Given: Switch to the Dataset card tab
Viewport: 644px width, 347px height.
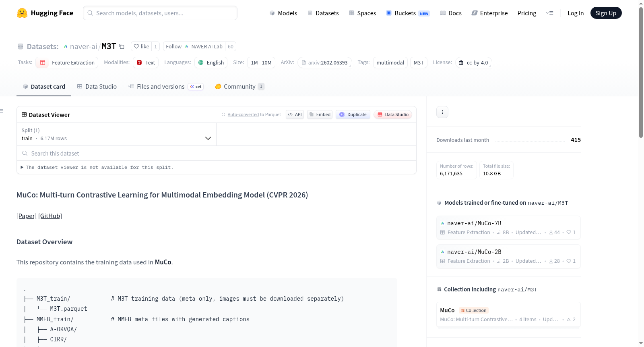Looking at the screenshot, I should (x=43, y=86).
